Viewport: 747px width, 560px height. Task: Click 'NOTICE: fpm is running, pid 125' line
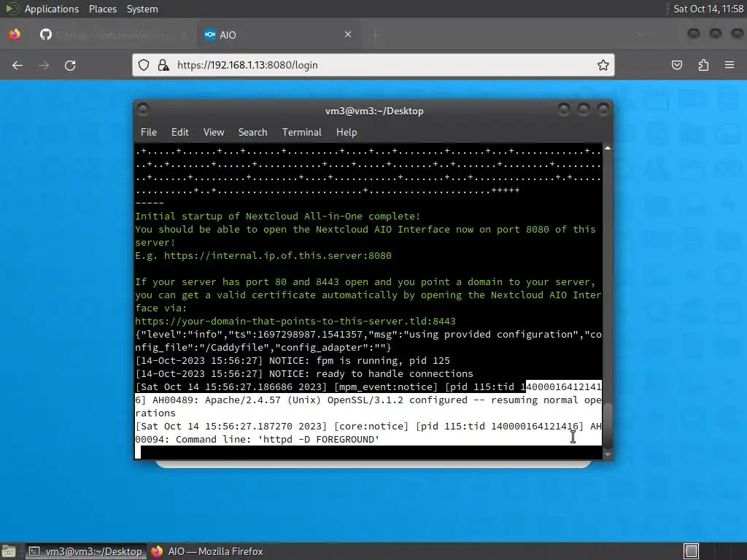pyautogui.click(x=359, y=361)
